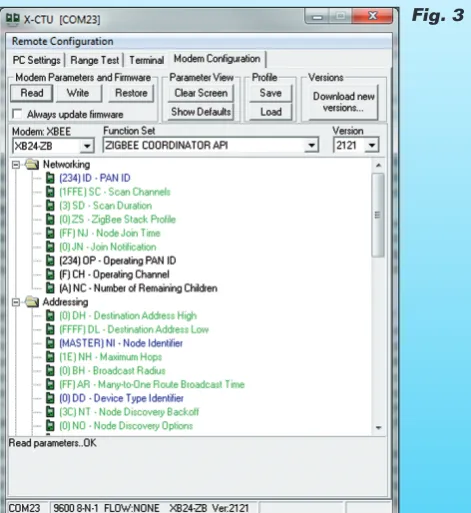The height and width of the screenshot is (513, 471).
Task: Click Download new versions button
Action: click(343, 102)
